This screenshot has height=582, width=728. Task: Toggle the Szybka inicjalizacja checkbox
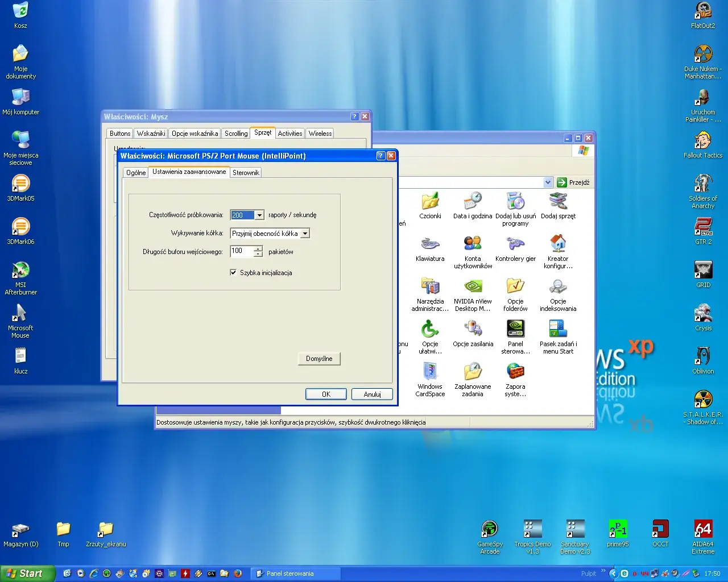point(233,272)
